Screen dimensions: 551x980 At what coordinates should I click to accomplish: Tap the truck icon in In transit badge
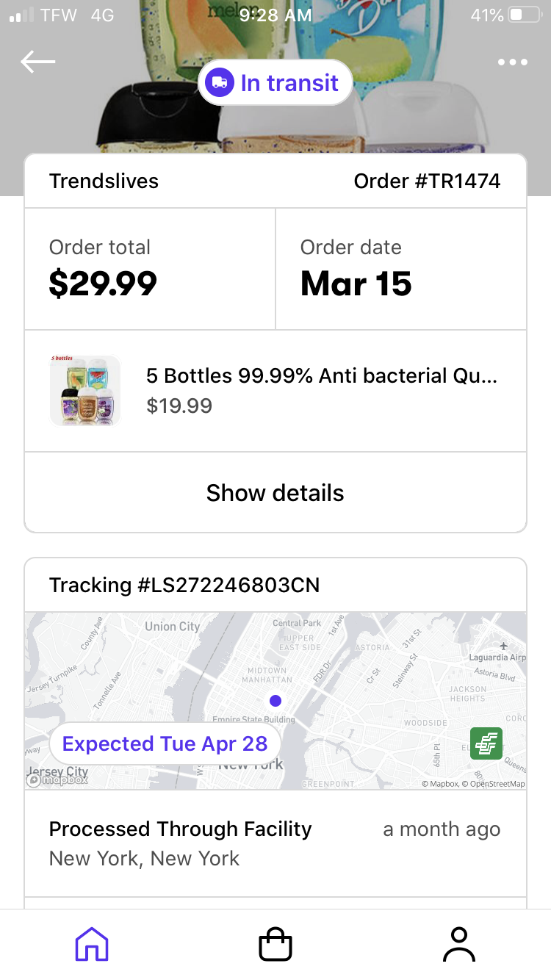pyautogui.click(x=219, y=82)
